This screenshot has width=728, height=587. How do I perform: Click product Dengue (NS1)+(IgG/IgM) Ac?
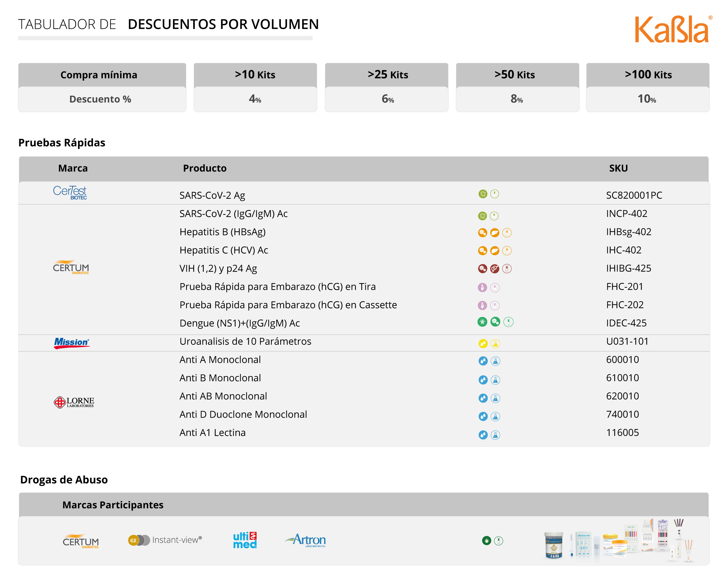pos(240,323)
